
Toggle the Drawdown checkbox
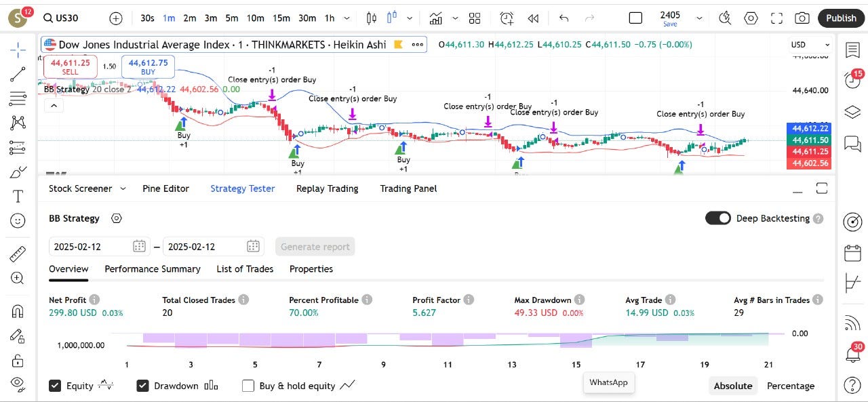pos(142,386)
